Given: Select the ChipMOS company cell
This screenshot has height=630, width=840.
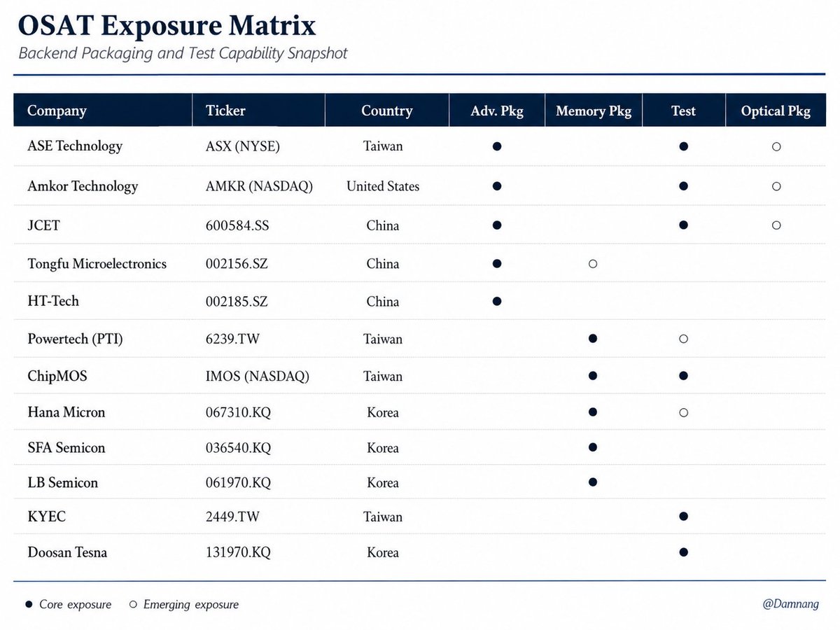Looking at the screenshot, I should coord(57,376).
